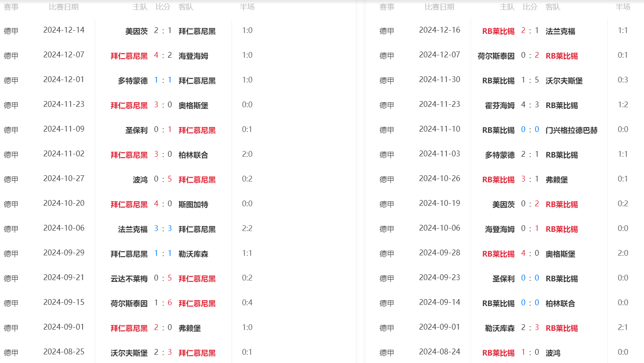This screenshot has width=644, height=363.
Task: Select the half-time score 1:2
Action: click(x=623, y=105)
